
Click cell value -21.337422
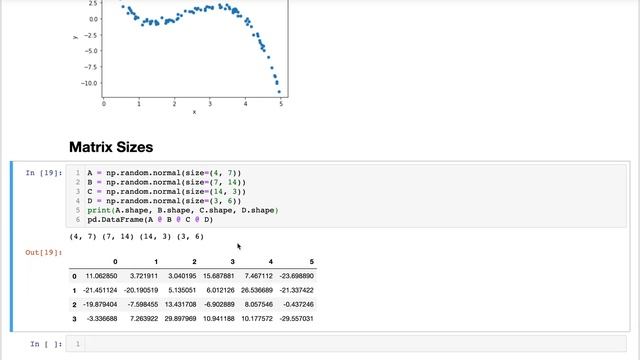[x=297, y=291]
